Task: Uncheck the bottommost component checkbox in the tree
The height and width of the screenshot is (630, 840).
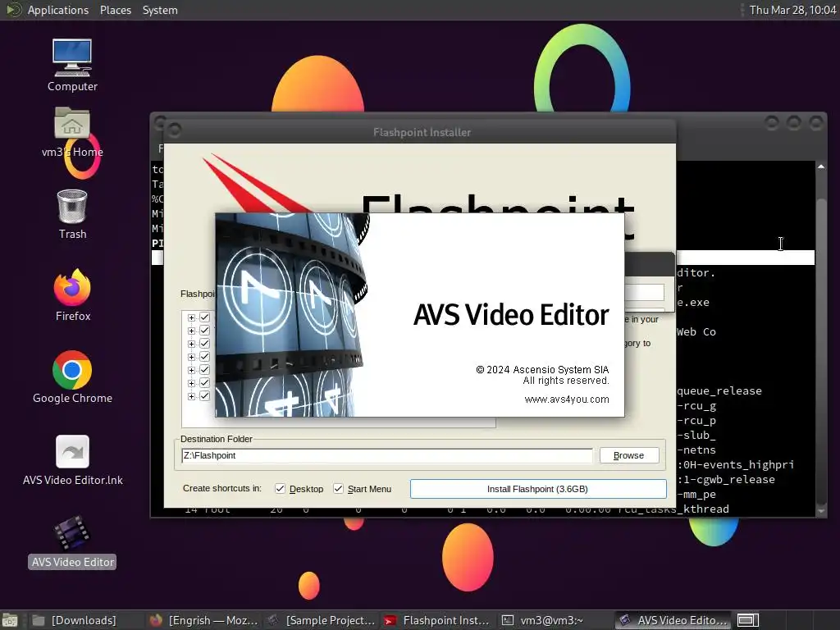Action: tap(204, 396)
